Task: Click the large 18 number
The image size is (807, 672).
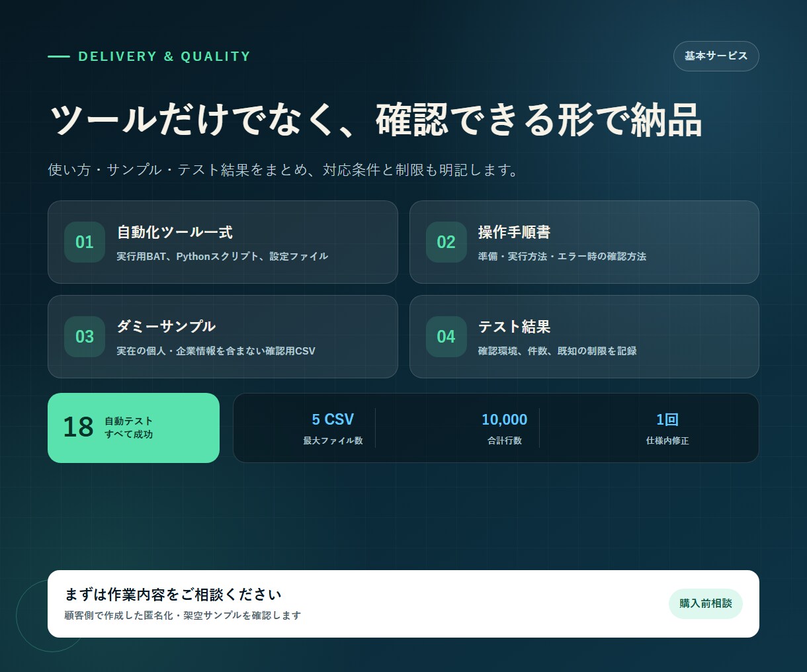Action: [78, 427]
